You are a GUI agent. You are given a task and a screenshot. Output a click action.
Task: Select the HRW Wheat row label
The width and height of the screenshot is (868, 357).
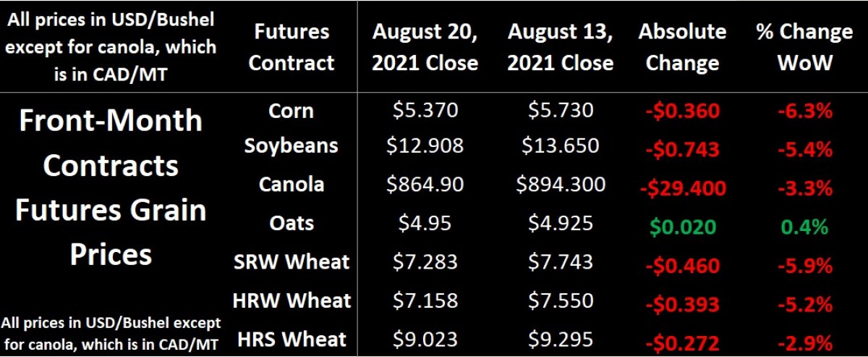291,300
